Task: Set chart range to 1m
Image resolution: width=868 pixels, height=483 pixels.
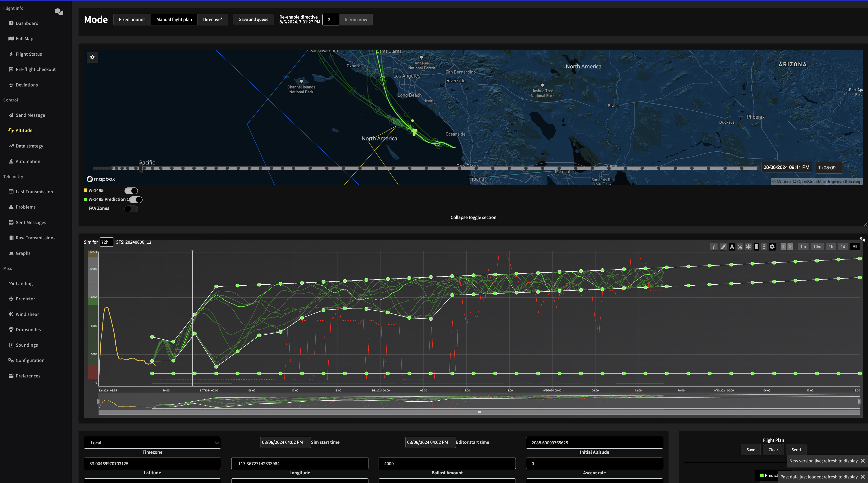Action: 803,246
